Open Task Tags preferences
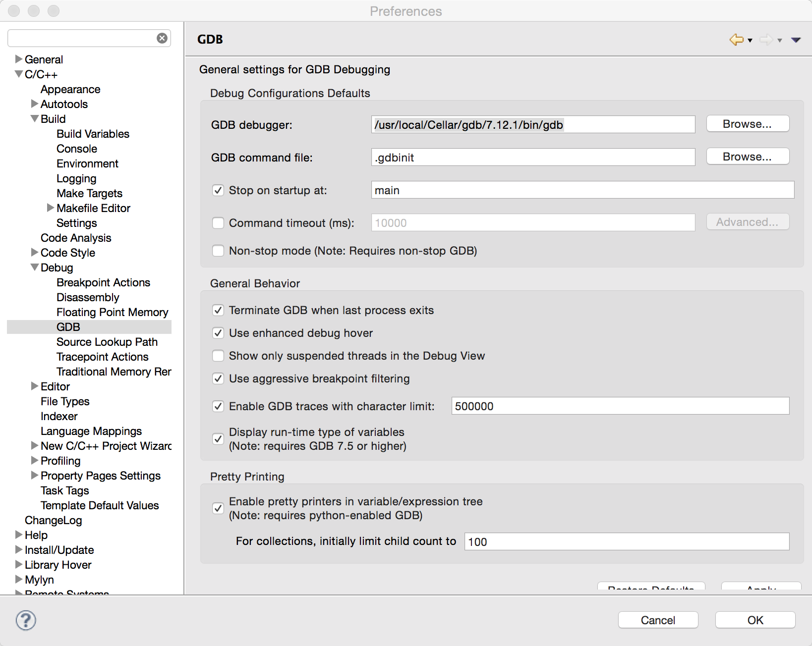This screenshot has width=812, height=646. pos(65,490)
